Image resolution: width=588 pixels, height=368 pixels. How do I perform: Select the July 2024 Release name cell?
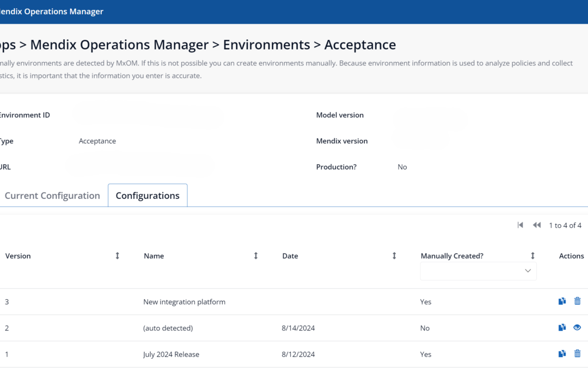point(171,354)
